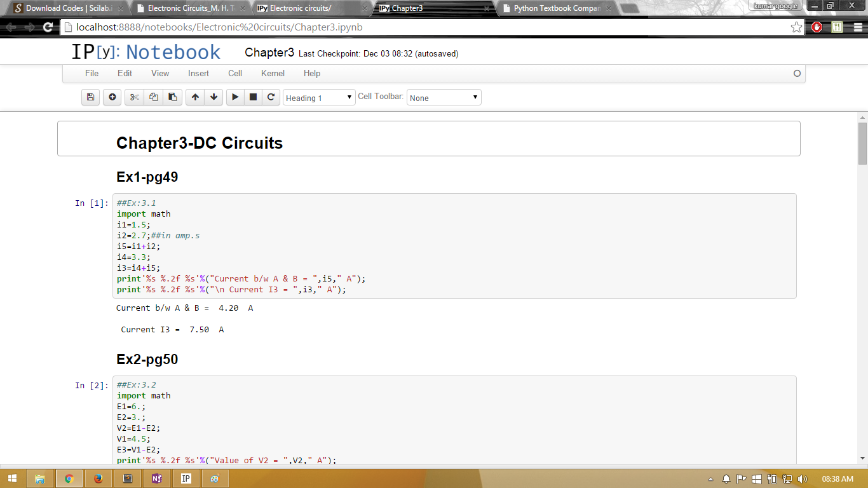Image resolution: width=868 pixels, height=488 pixels.
Task: Open the volume control in system tray
Action: tap(802, 479)
